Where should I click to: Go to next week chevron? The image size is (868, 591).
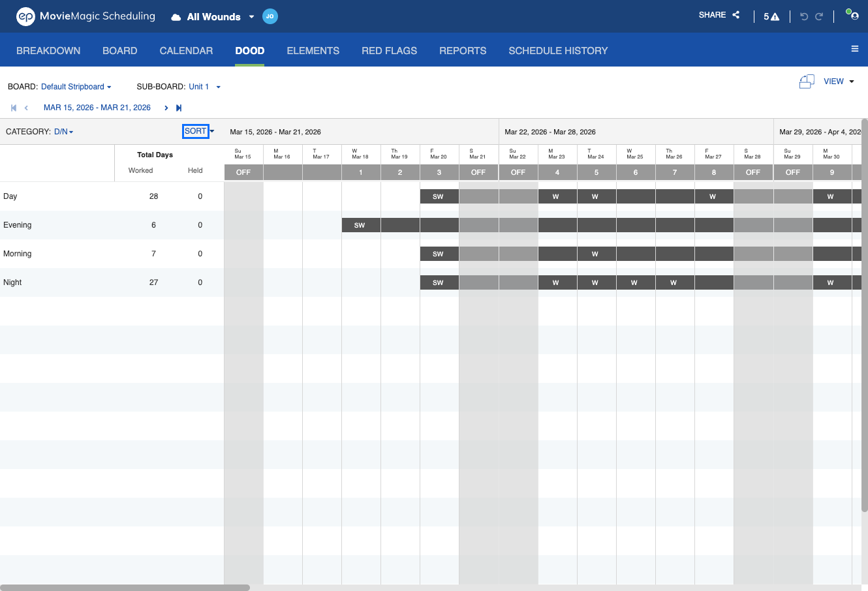[166, 108]
